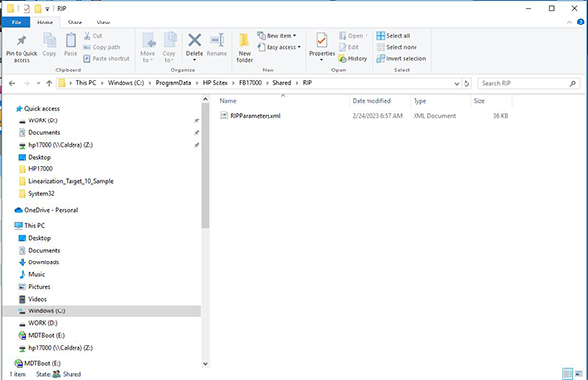Viewport: 588px width, 380px height.
Task: Expand the address bar history dropdown
Action: (457, 83)
